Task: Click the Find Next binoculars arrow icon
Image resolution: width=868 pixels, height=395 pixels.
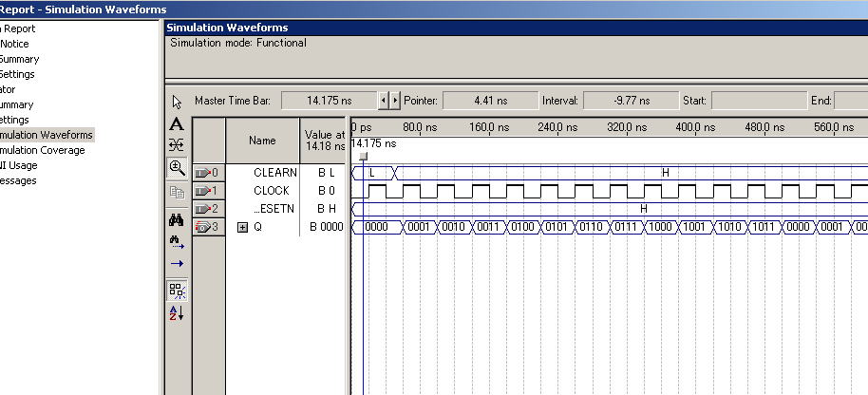Action: pyautogui.click(x=177, y=242)
